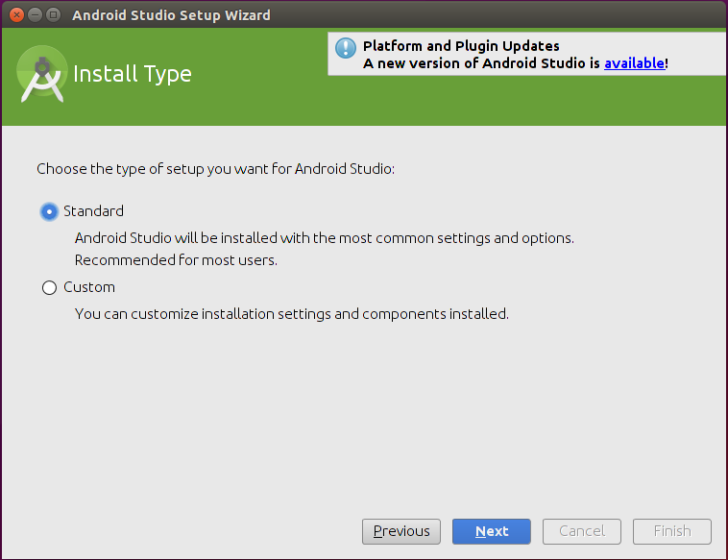The image size is (728, 560).
Task: Maximize the Setup Wizard window
Action: coord(54,14)
